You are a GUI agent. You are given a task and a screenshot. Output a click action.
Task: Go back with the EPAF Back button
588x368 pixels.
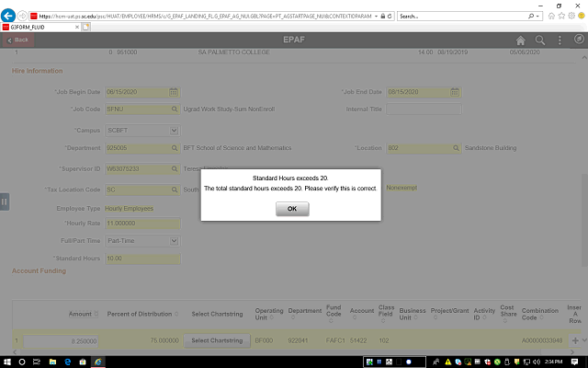pyautogui.click(x=18, y=40)
